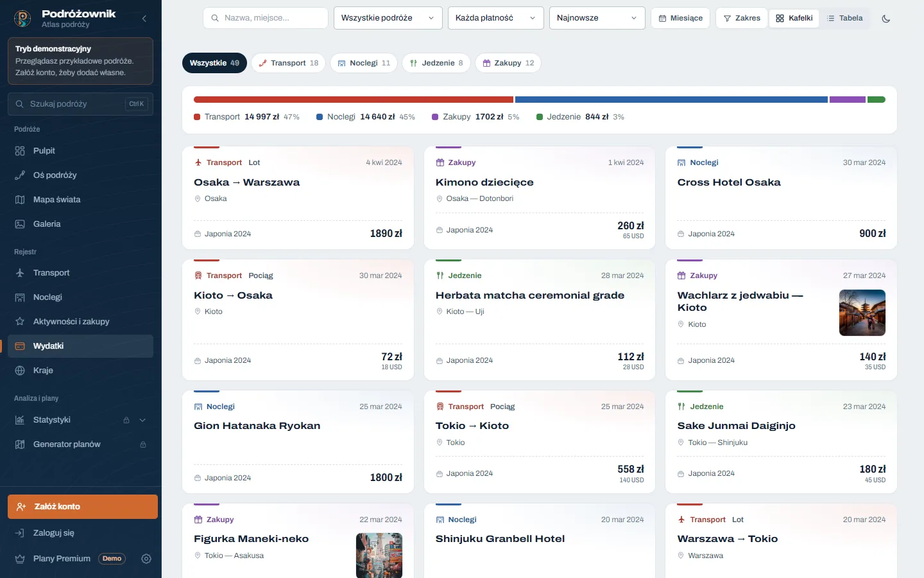924x578 pixels.
Task: Click the Transport airplane icon in sidebar
Action: [20, 273]
